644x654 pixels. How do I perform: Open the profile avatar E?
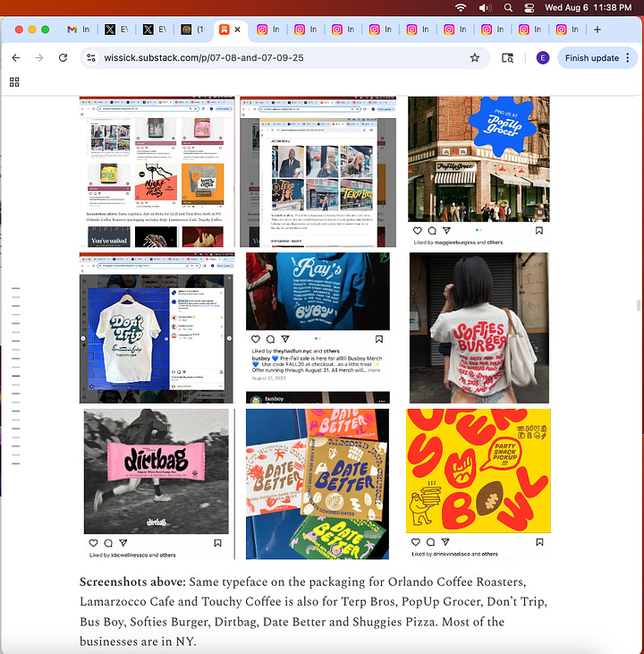click(543, 57)
